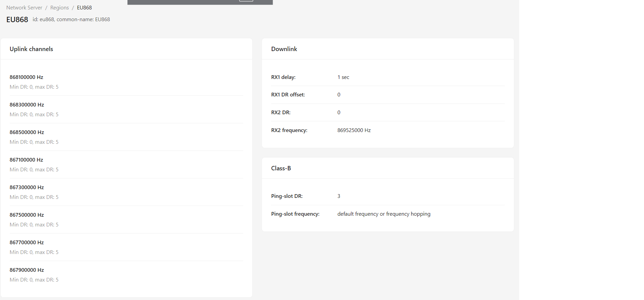
Task: Click the DR range text under 868300000 Hz
Action: (x=34, y=114)
